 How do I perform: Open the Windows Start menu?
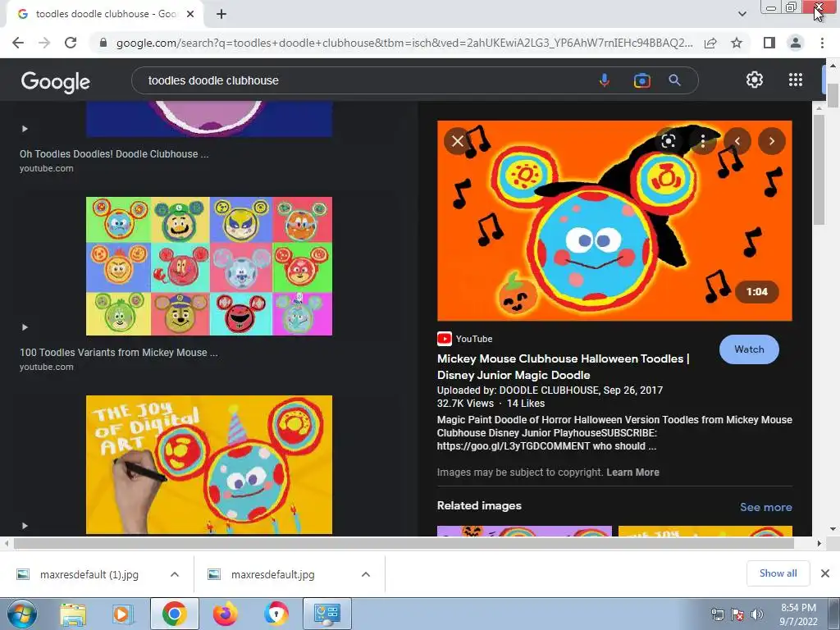click(21, 614)
